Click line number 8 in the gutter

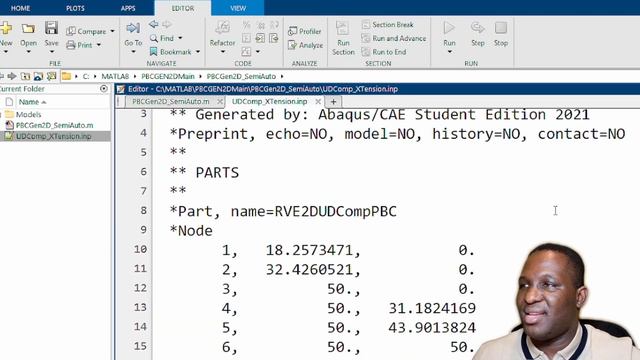coord(143,210)
